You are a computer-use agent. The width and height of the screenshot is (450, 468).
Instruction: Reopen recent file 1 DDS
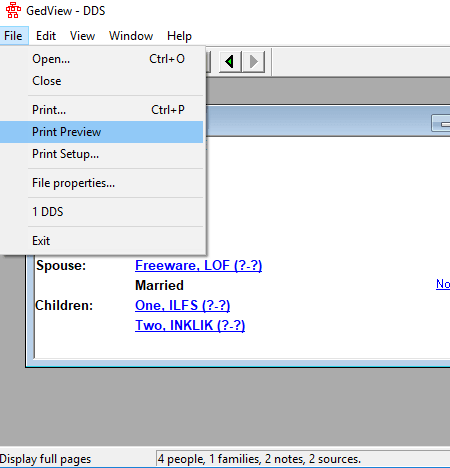tap(102, 212)
